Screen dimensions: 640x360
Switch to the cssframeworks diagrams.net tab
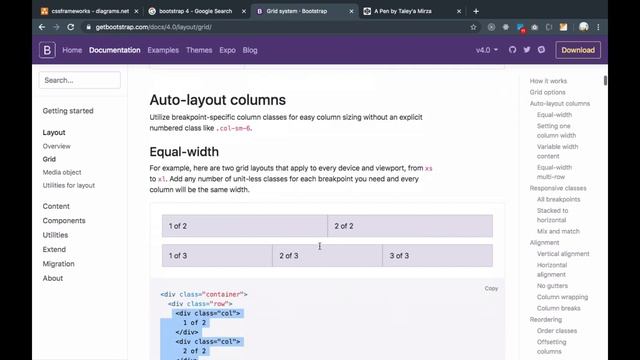click(90, 11)
